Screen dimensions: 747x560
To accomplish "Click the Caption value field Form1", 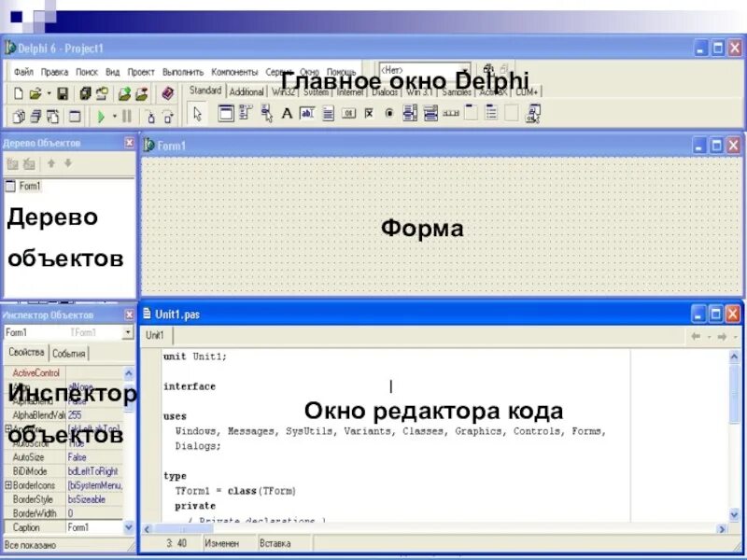I will coord(94,527).
